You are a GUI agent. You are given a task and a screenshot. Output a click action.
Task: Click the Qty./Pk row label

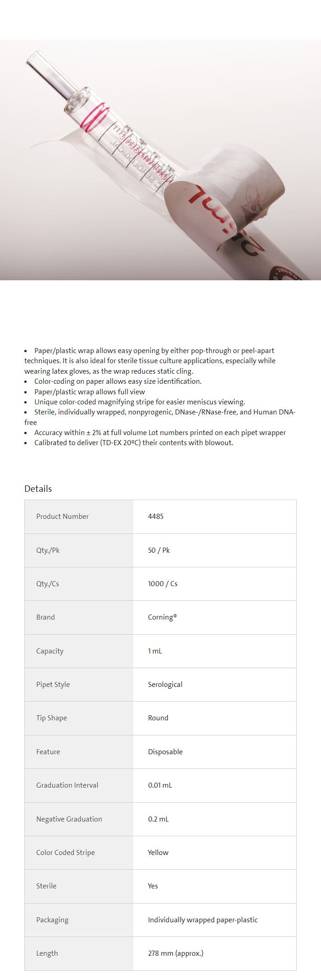(x=48, y=550)
